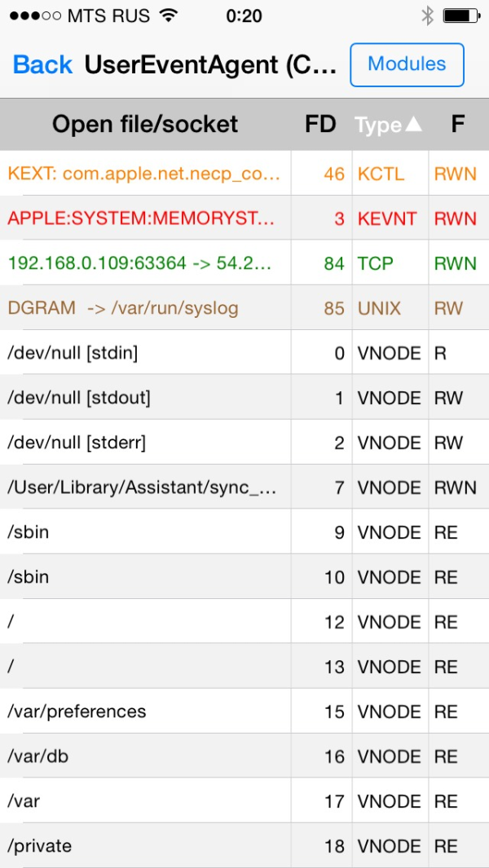This screenshot has width=489, height=868.
Task: Tap the Back navigation button
Action: tap(42, 64)
